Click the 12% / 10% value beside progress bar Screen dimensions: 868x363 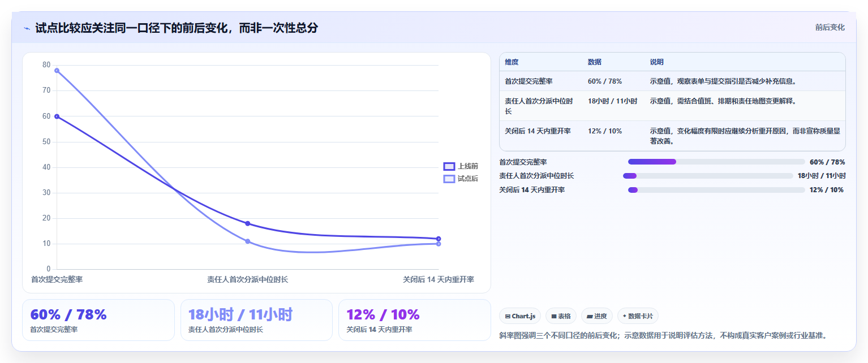[827, 190]
